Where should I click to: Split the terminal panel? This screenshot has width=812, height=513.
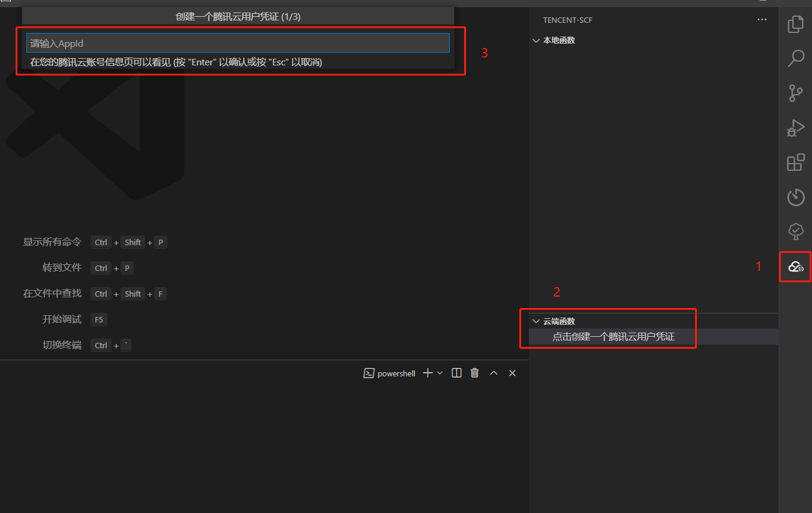[x=456, y=373]
